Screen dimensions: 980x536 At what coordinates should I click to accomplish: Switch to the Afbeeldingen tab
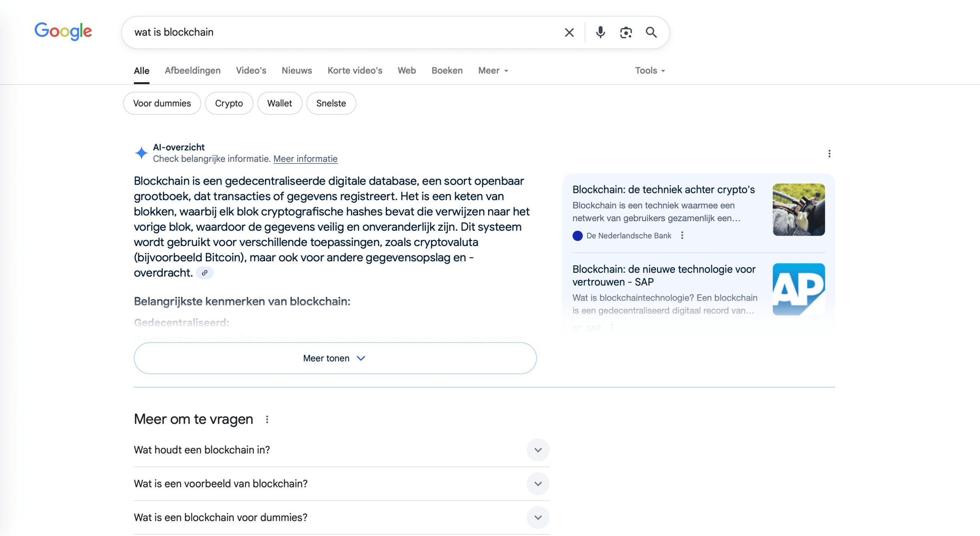pyautogui.click(x=193, y=71)
